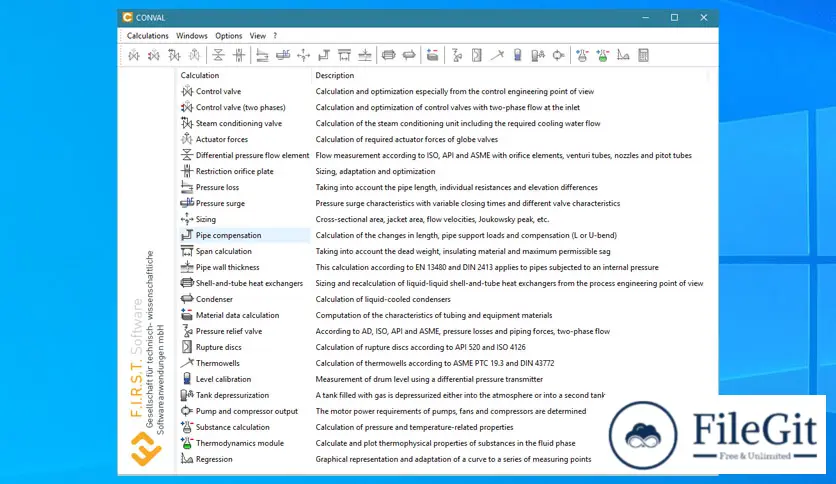This screenshot has width=836, height=484.
Task: Click the calculator icon ending the toolbar
Action: [x=644, y=55]
